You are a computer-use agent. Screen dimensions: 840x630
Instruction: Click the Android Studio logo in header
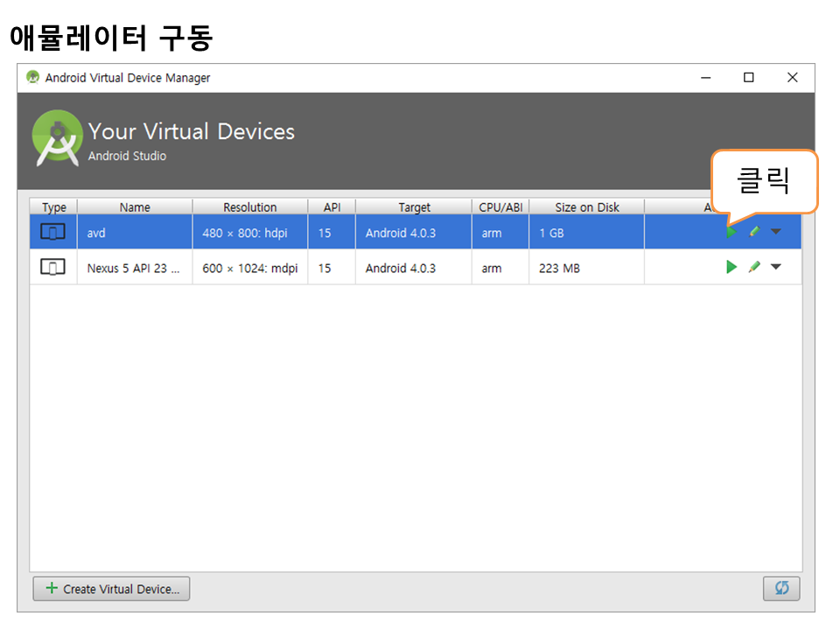[x=58, y=138]
